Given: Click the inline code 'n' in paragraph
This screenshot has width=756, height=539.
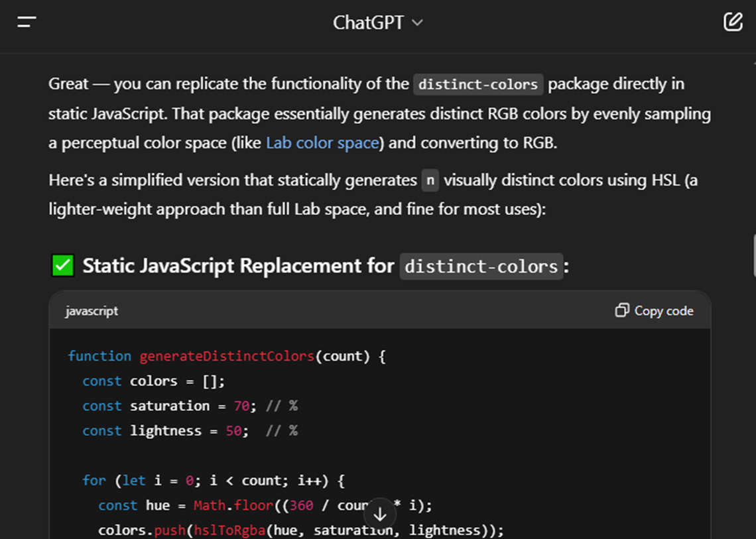Looking at the screenshot, I should [430, 180].
